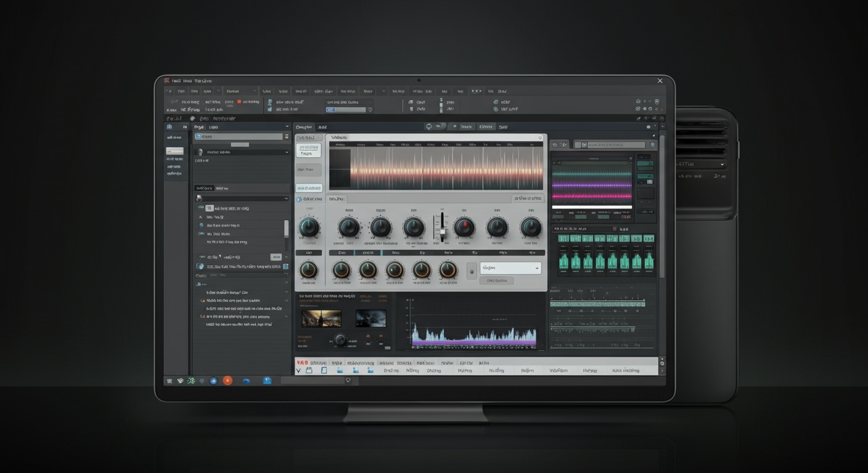Toggle the blue circular power icon in the plugin sidebar
This screenshot has height=473, width=868.
click(299, 200)
